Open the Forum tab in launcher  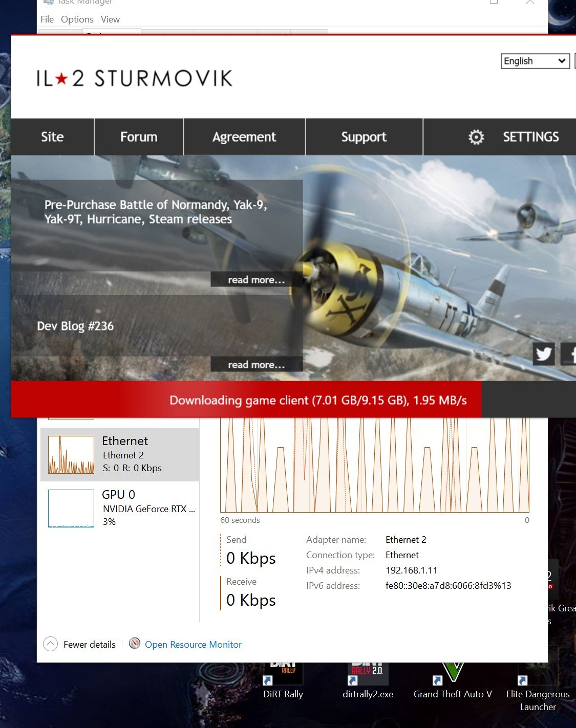coord(139,137)
